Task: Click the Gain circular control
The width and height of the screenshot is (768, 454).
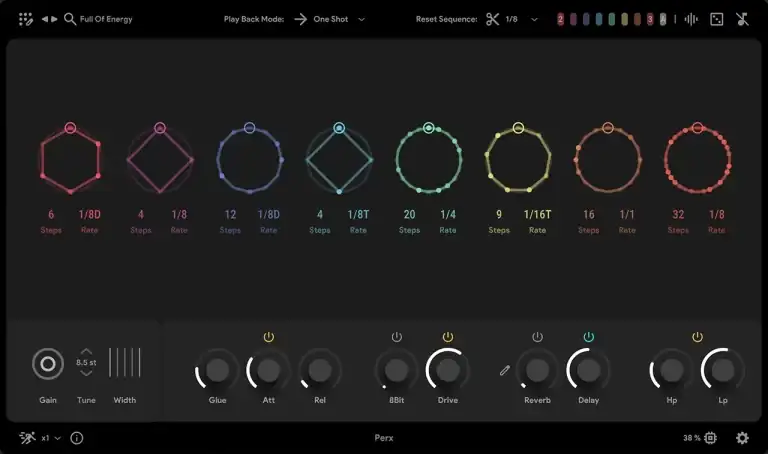Action: [48, 364]
